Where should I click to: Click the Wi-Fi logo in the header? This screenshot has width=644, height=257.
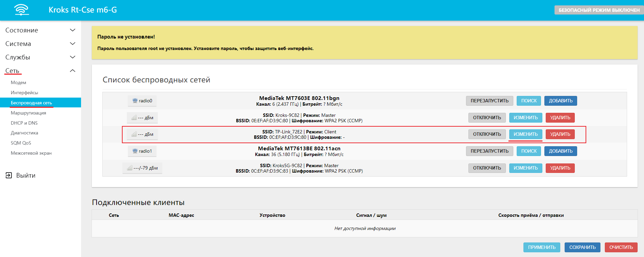coord(22,10)
